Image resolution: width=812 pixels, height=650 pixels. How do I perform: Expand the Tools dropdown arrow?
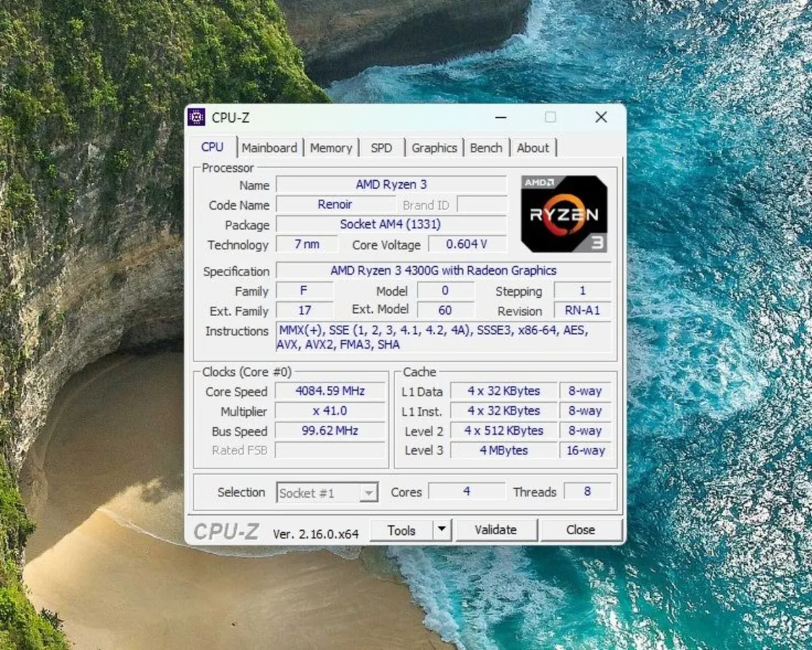point(442,530)
